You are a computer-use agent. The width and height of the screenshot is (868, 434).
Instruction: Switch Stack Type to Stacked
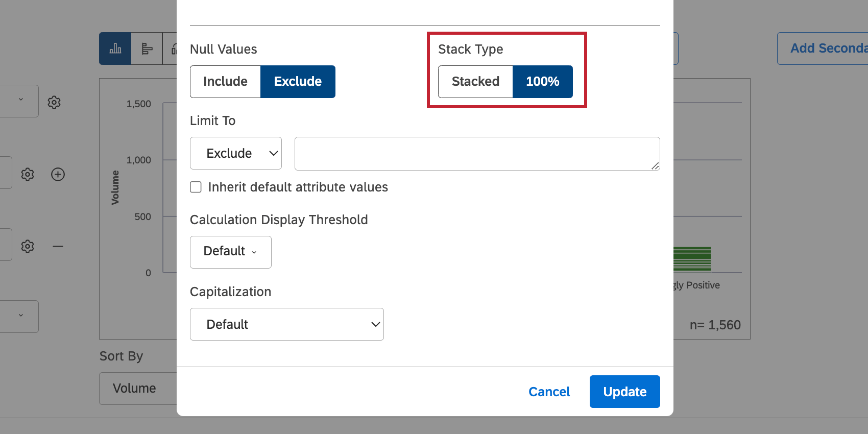click(475, 81)
